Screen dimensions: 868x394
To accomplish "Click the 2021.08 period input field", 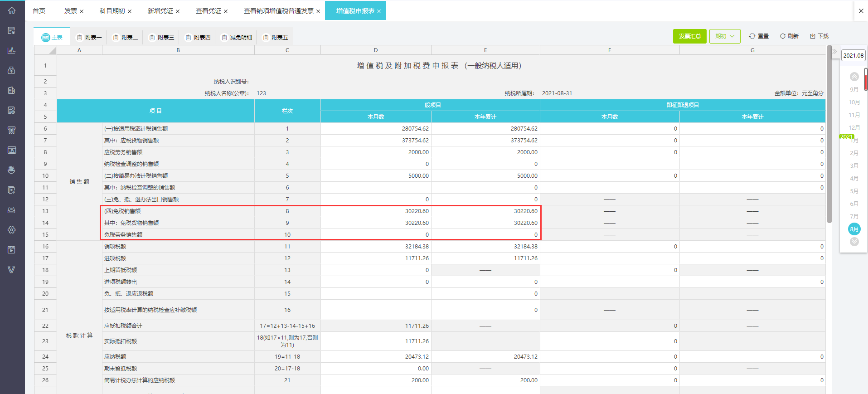I will click(x=853, y=56).
